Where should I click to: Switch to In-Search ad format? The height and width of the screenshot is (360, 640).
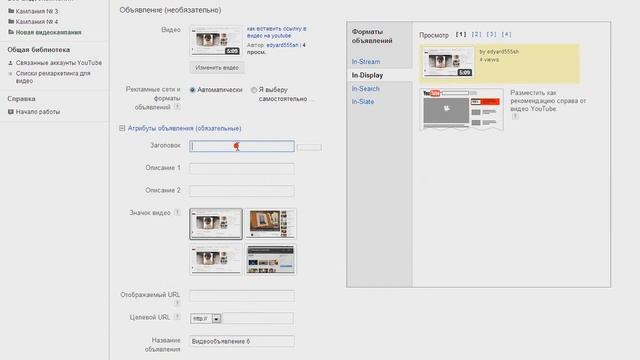point(365,89)
